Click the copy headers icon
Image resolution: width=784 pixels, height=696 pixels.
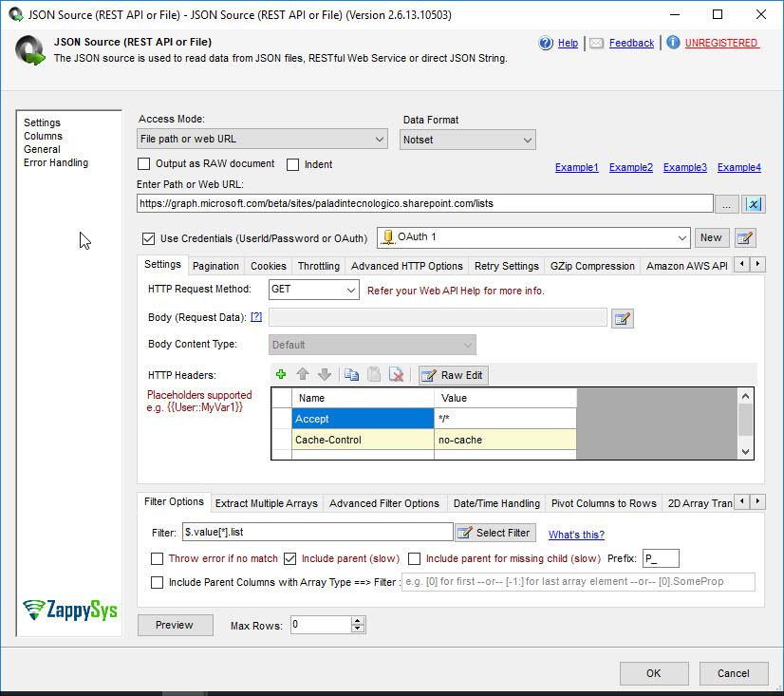(x=351, y=374)
